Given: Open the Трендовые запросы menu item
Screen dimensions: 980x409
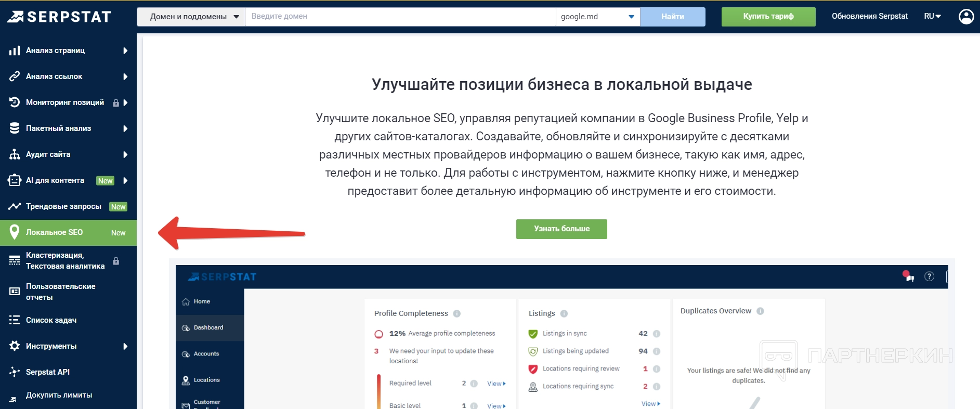Looking at the screenshot, I should coord(68,206).
